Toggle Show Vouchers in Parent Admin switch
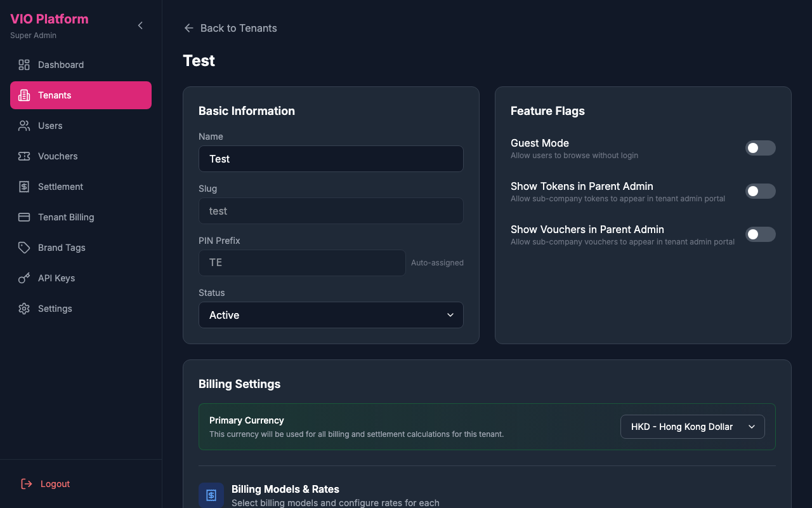Screen dimensions: 812x508 760,234
